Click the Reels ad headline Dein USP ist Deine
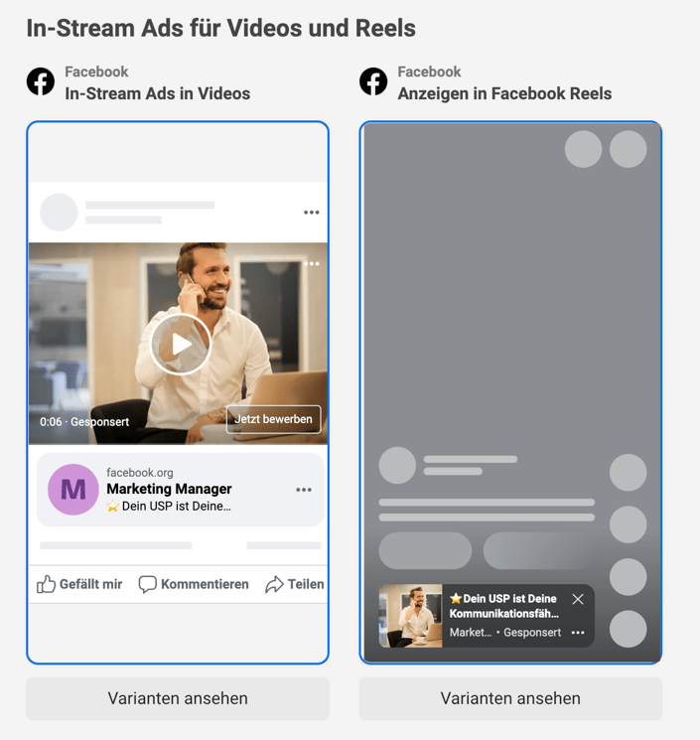 [503, 606]
